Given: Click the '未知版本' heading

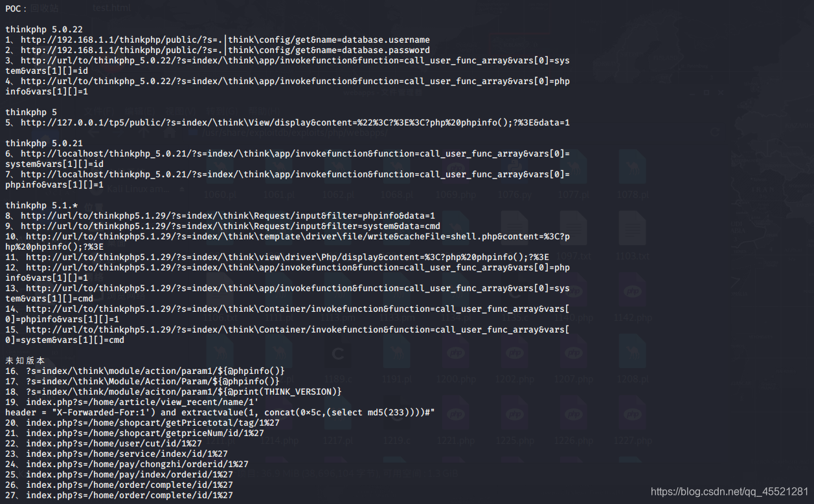Looking at the screenshot, I should 25,360.
